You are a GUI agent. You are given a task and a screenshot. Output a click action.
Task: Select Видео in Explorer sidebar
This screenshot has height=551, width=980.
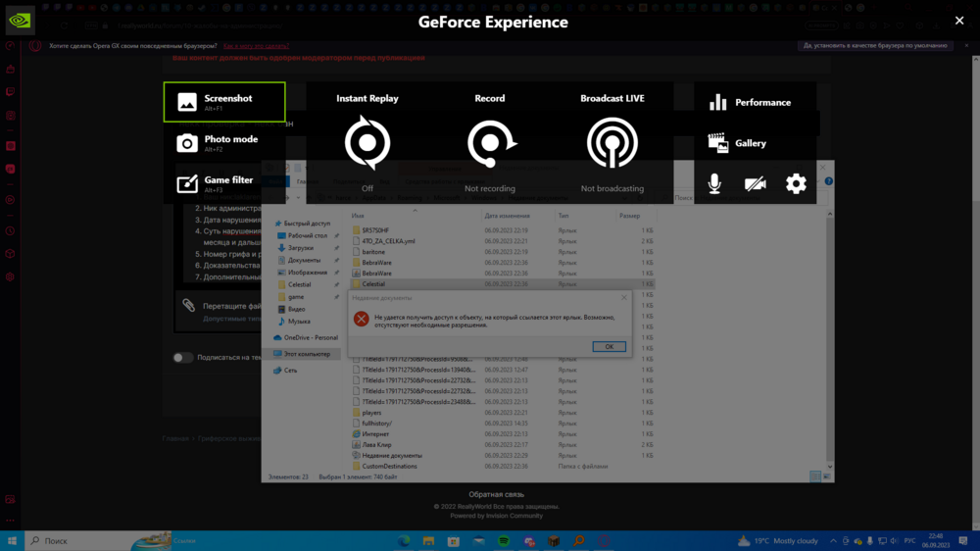coord(296,309)
